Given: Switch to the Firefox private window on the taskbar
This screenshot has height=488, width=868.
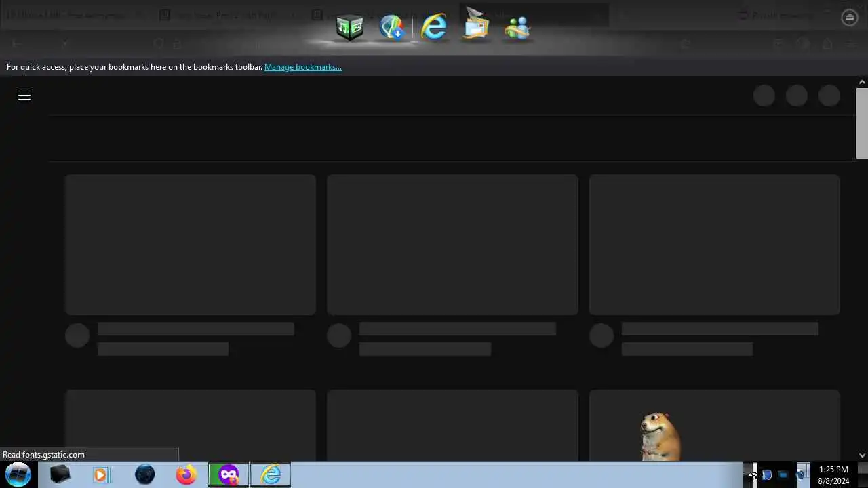Looking at the screenshot, I should (229, 474).
